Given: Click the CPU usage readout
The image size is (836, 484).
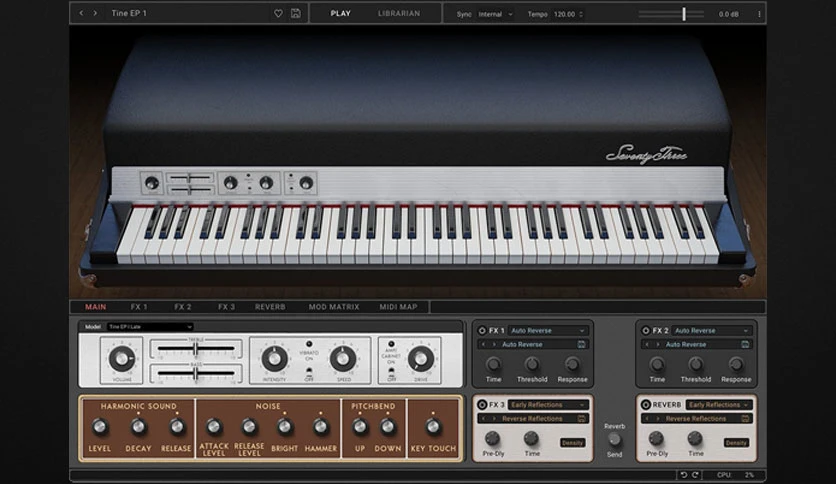Looking at the screenshot, I should [736, 474].
